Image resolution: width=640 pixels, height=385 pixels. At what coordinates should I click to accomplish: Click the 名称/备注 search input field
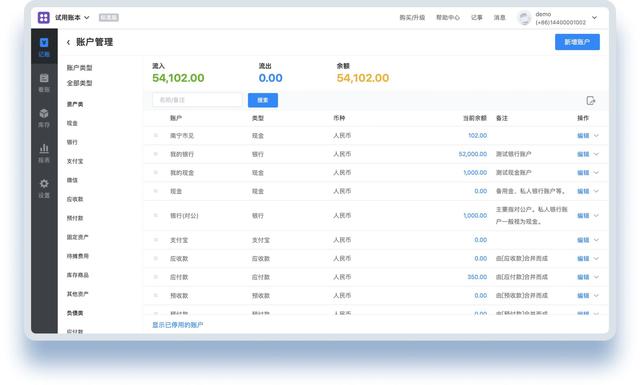(x=197, y=100)
